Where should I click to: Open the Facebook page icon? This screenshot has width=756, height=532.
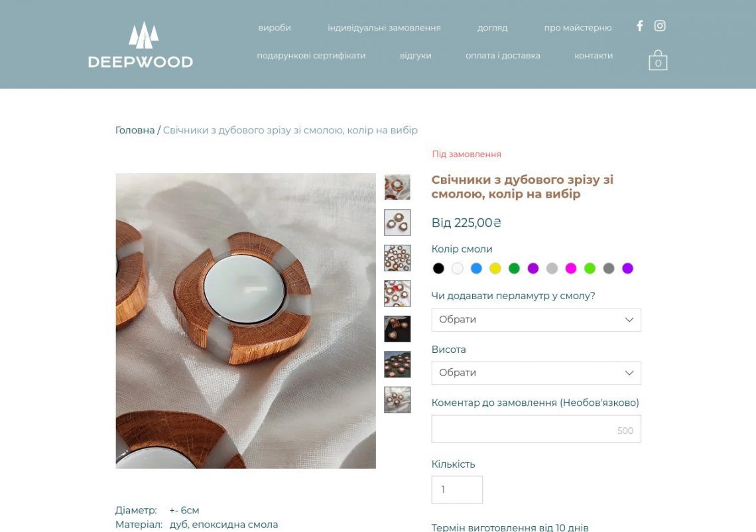[639, 26]
